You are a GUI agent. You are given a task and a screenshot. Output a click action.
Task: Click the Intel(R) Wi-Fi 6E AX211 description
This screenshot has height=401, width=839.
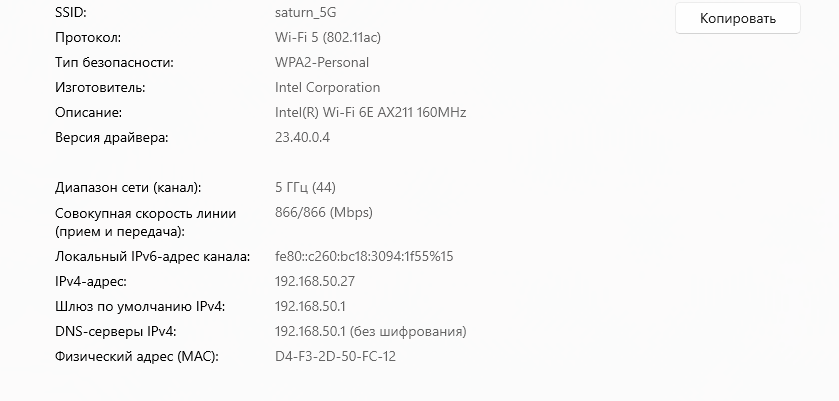(370, 112)
